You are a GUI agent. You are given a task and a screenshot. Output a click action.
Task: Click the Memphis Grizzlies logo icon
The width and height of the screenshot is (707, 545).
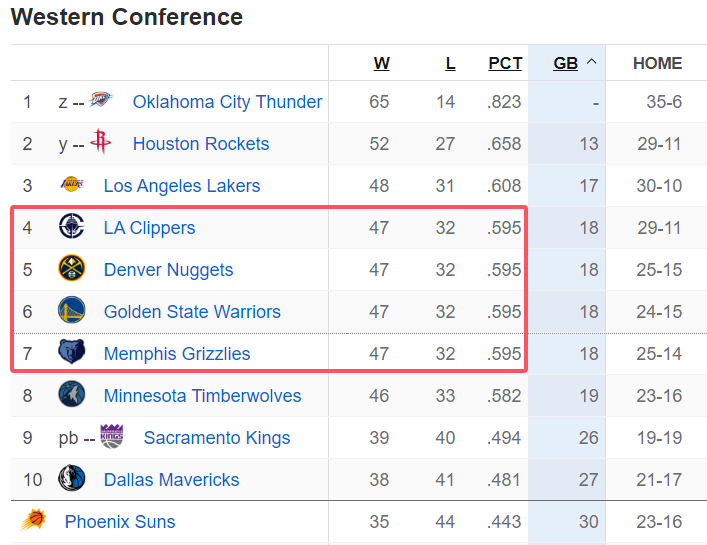click(x=72, y=353)
